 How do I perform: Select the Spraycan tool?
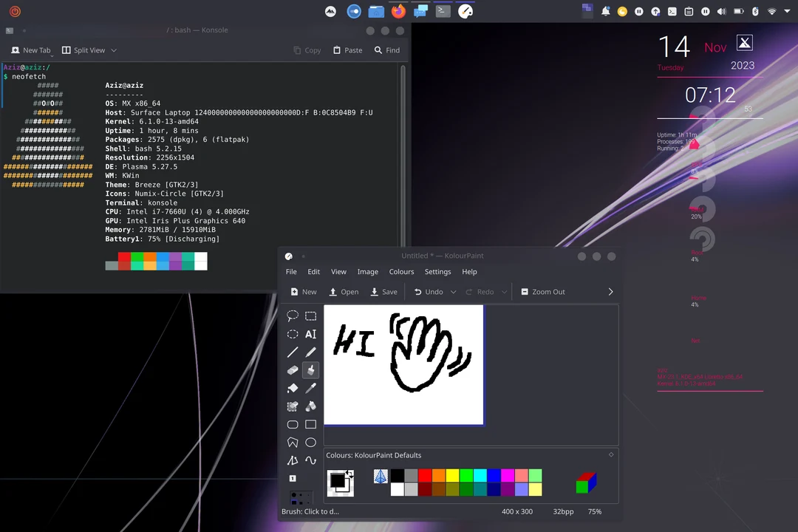pyautogui.click(x=310, y=406)
